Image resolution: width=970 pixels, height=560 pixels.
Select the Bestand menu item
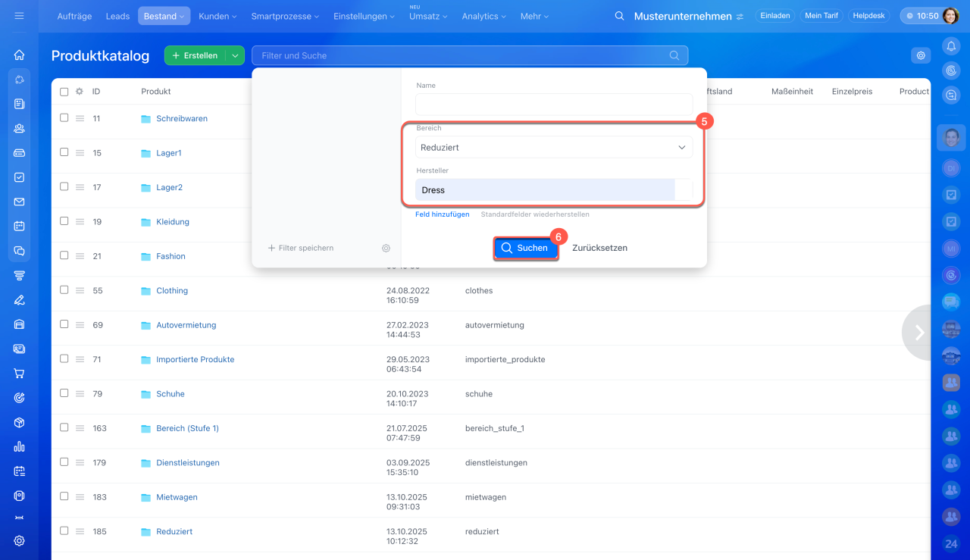click(164, 16)
